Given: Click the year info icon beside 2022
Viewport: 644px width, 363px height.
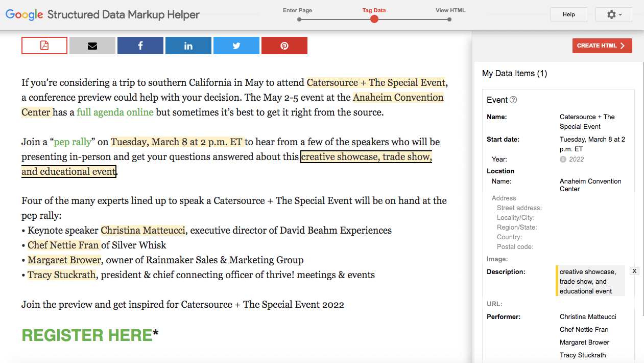Looking at the screenshot, I should 563,159.
